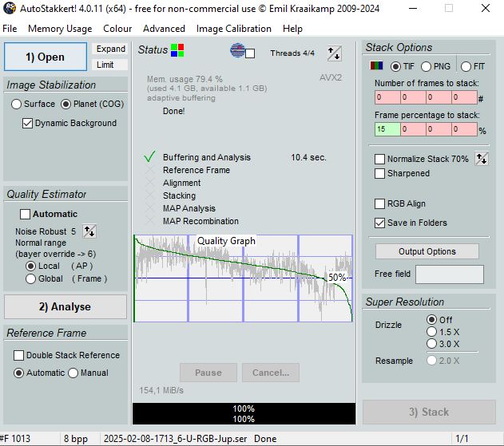The height and width of the screenshot is (446, 504).
Task: Open the Advanced menu
Action: (164, 29)
